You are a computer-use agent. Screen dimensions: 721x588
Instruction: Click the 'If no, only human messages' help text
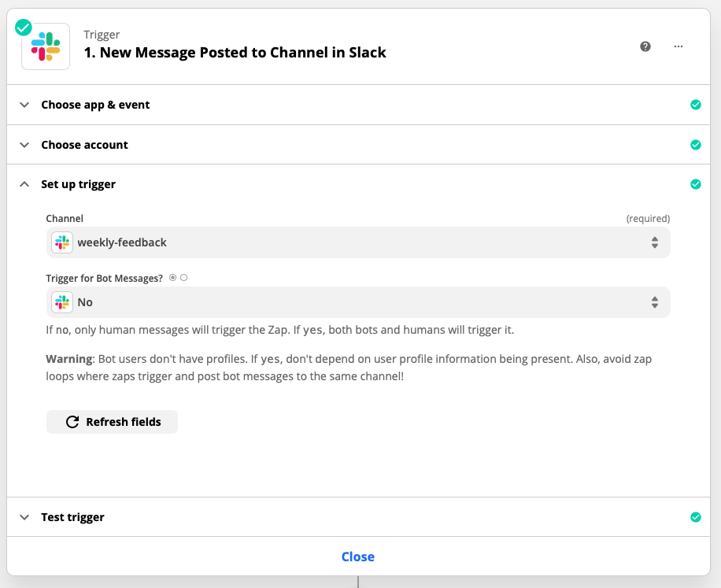point(280,330)
